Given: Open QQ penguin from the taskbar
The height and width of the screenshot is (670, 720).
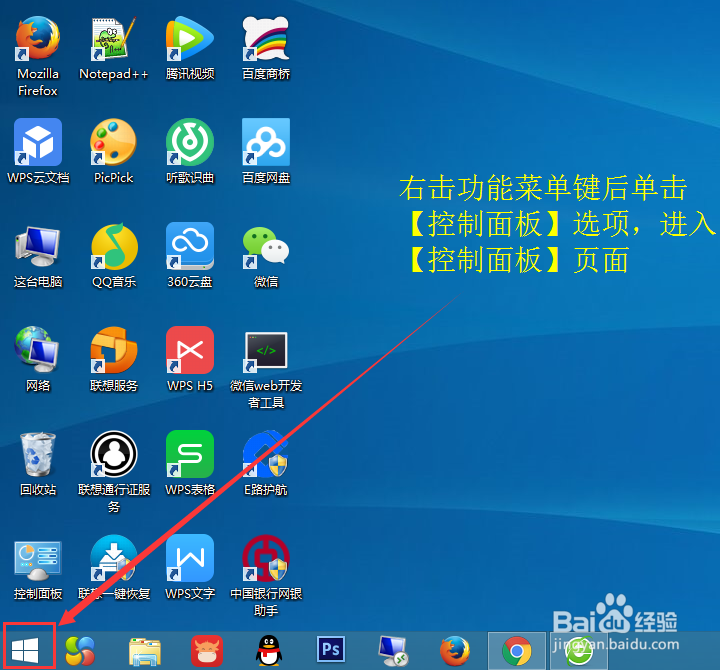Looking at the screenshot, I should pyautogui.click(x=269, y=650).
